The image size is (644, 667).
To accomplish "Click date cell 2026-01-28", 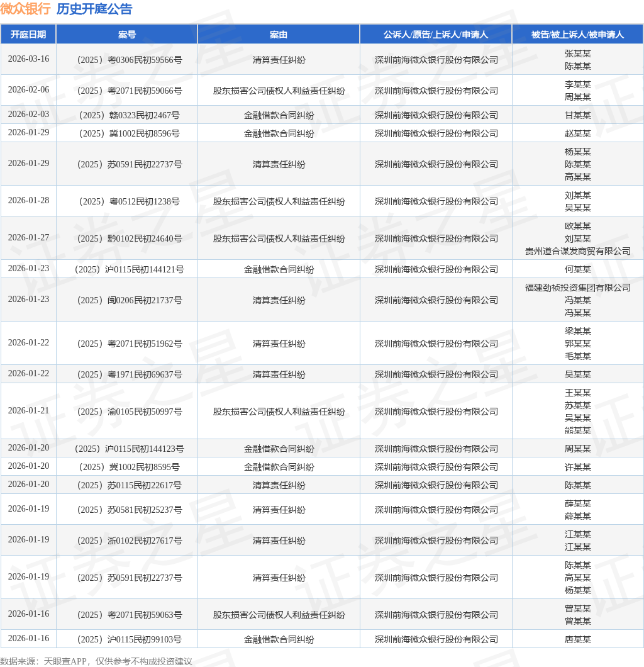I will 28,200.
